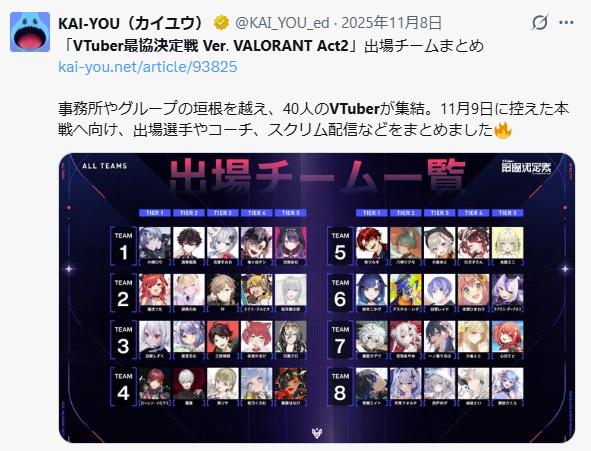The width and height of the screenshot is (591, 451).
Task: Open Grok explain icon on the post
Action: (540, 23)
